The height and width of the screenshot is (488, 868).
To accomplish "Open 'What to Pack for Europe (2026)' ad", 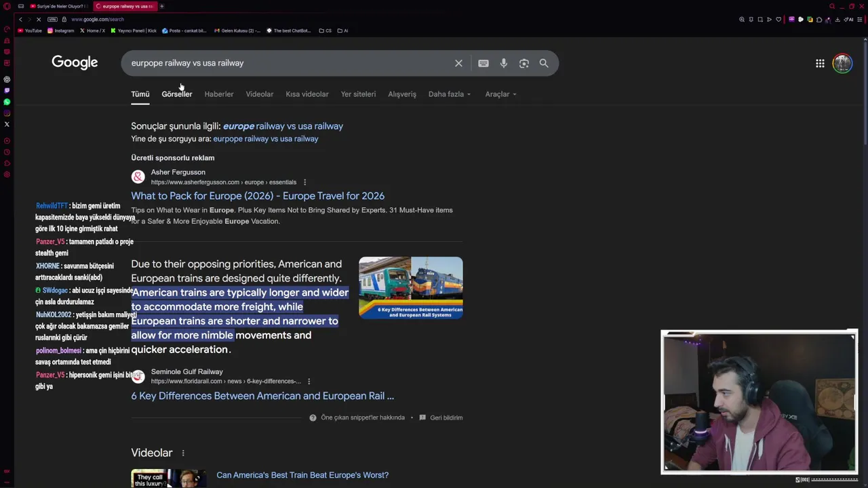I will [x=258, y=196].
